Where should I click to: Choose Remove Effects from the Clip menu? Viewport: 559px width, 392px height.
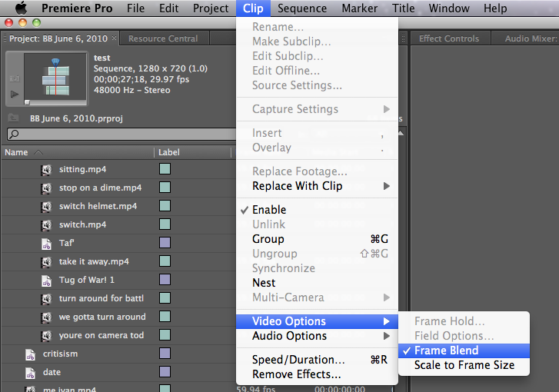(x=317, y=374)
